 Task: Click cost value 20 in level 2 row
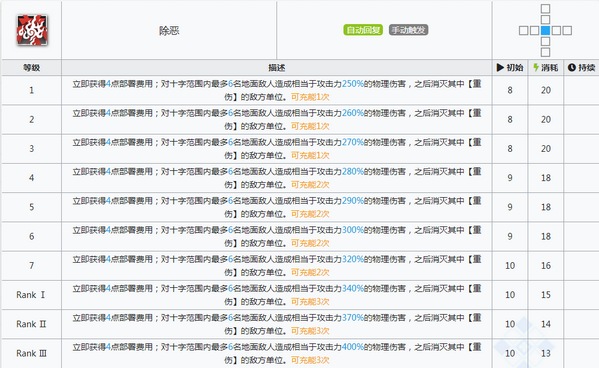coord(546,119)
